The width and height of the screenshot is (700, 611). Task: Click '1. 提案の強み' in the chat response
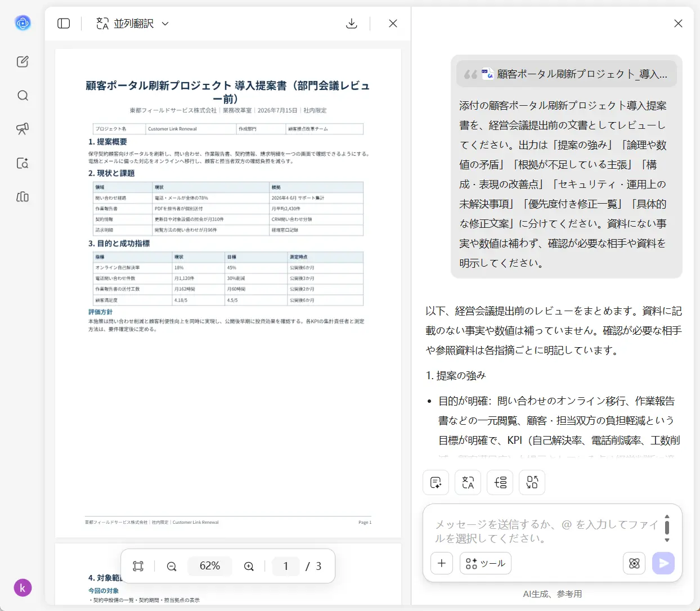(456, 376)
